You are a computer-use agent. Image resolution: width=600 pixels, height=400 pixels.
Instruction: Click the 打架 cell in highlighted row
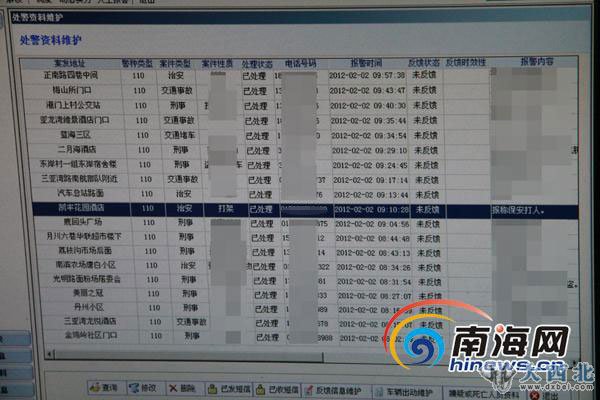[226, 209]
